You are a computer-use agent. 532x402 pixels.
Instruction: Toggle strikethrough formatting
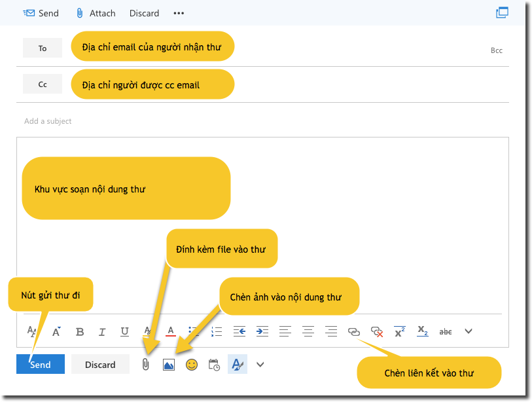coord(446,331)
